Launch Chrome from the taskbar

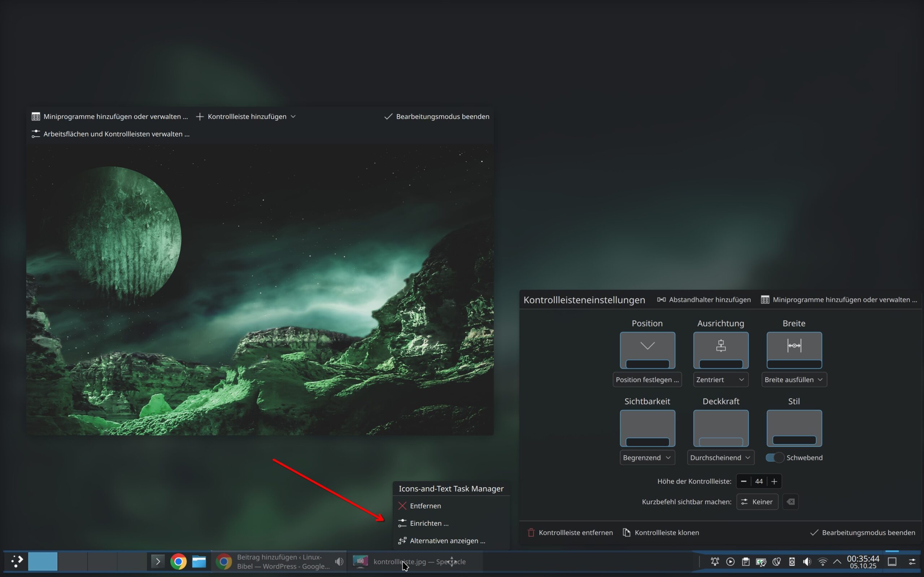click(x=178, y=561)
